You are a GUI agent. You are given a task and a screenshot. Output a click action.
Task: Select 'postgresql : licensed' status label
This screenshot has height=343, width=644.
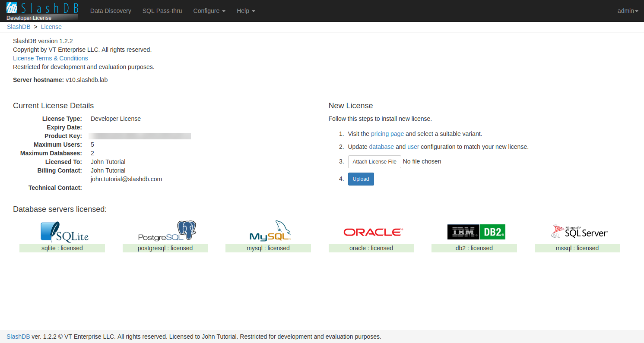click(x=165, y=248)
